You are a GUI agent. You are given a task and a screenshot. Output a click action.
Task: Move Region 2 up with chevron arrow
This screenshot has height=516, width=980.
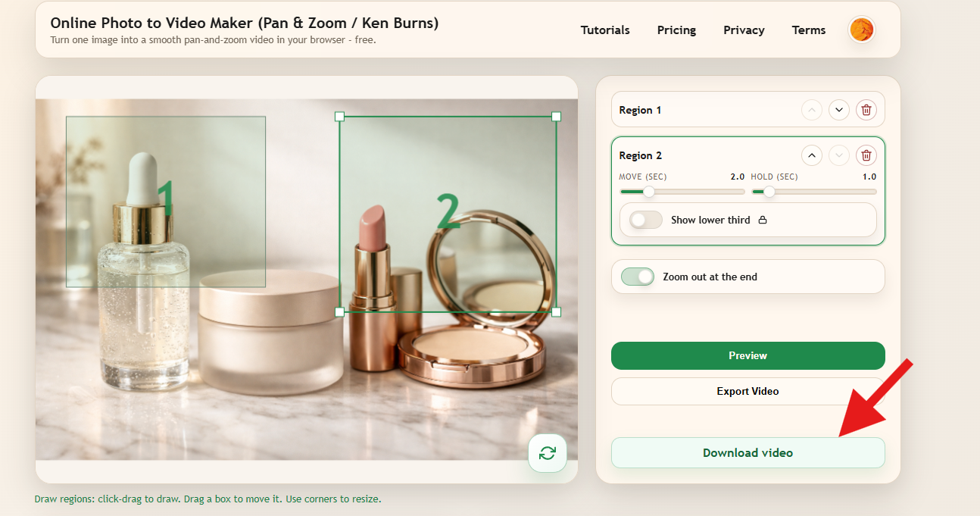click(811, 155)
